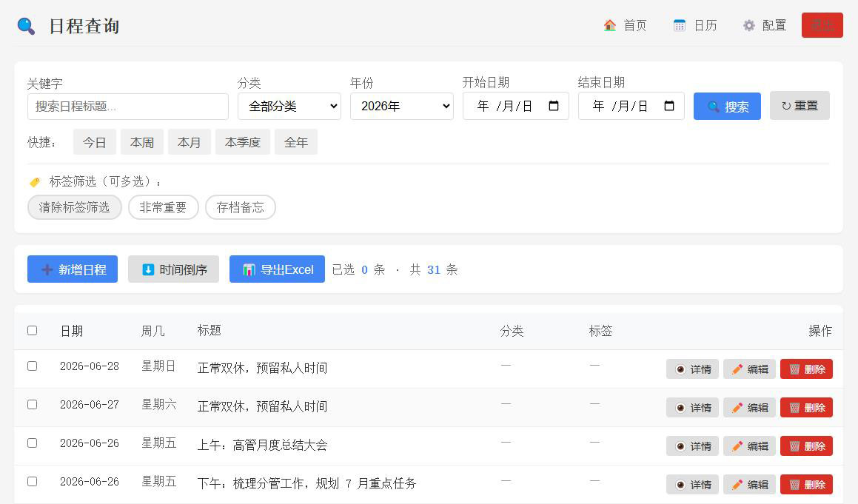Click 编辑 on the 2026-06-28 row
Screen dimensions: 858x504
pyautogui.click(x=750, y=369)
